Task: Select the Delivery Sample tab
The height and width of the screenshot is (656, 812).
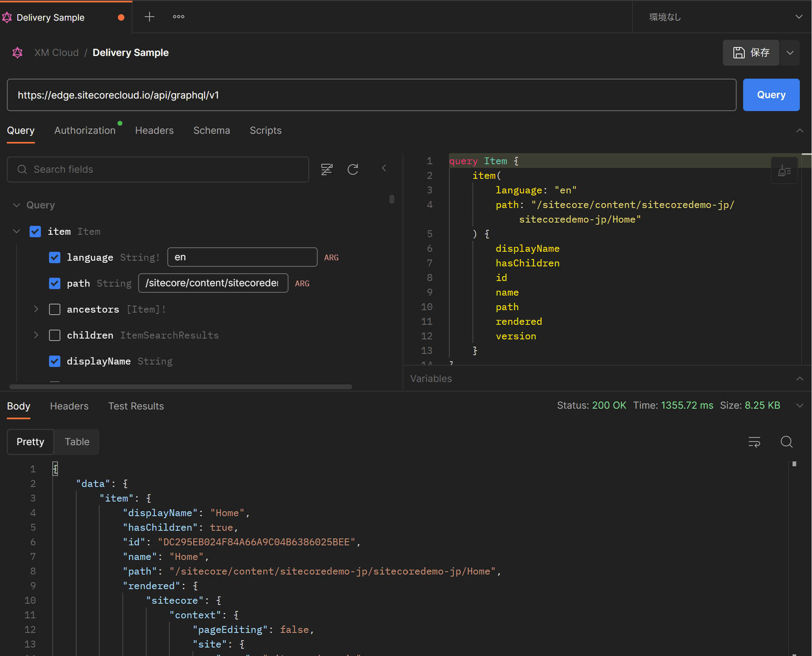Action: 66,17
